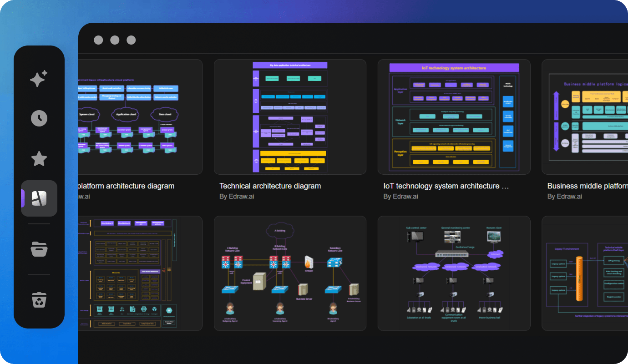Click 'By Edraw.ai' under Technical architecture diagram
This screenshot has height=364, width=628.
[237, 197]
